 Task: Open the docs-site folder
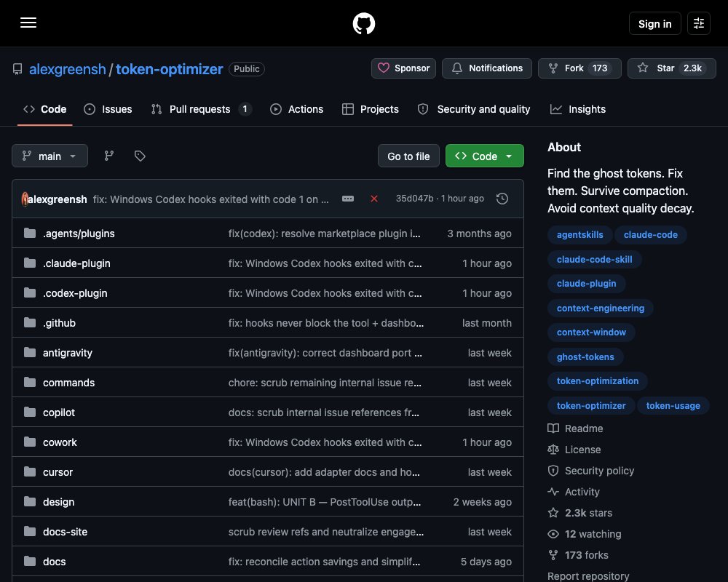65,532
